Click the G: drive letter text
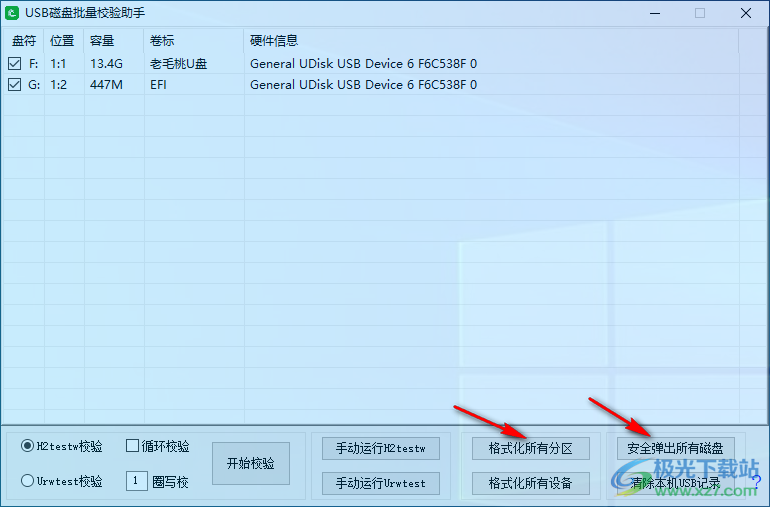Image resolution: width=770 pixels, height=507 pixels. pyautogui.click(x=34, y=84)
